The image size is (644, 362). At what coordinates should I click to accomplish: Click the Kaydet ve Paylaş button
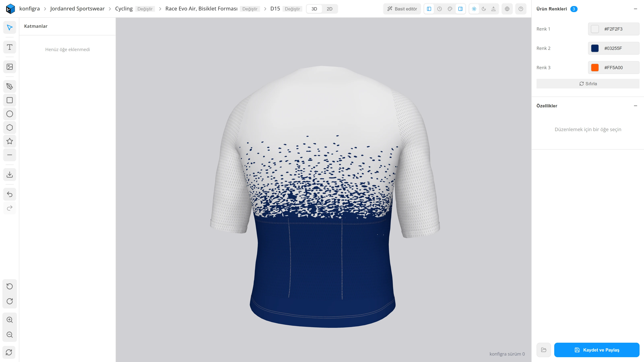click(597, 350)
